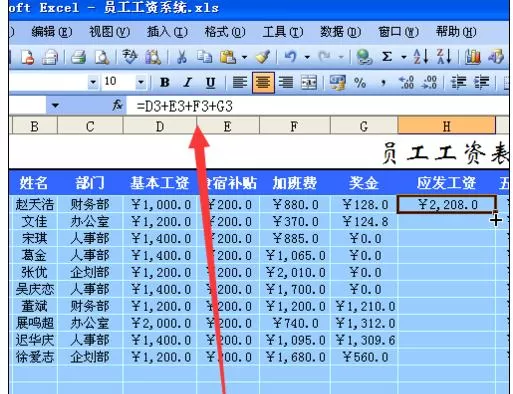
Task: Click overtime cell ¥2,010.0
Action: [x=295, y=272]
